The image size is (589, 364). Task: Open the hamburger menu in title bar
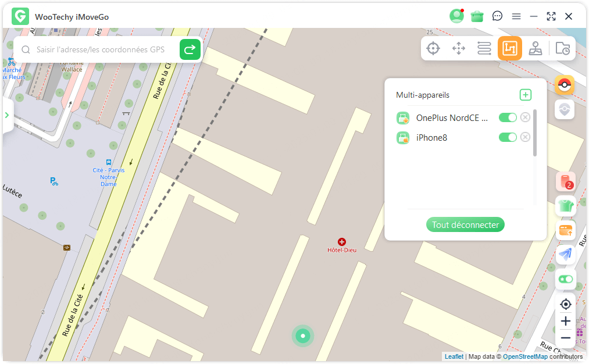click(516, 16)
